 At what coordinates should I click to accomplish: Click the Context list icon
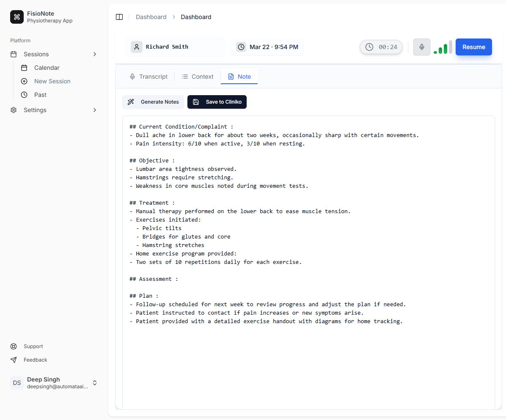184,77
